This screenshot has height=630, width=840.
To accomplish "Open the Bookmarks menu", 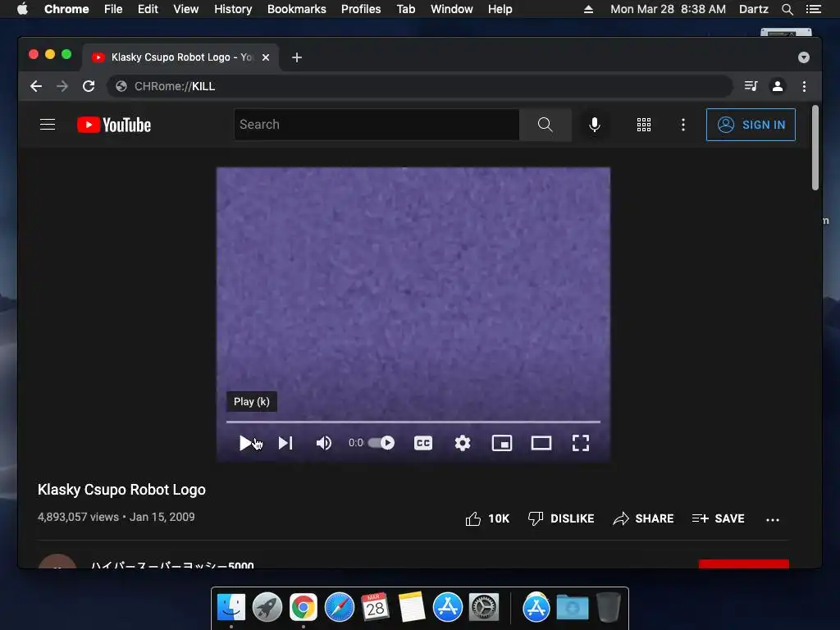I will coord(297,9).
